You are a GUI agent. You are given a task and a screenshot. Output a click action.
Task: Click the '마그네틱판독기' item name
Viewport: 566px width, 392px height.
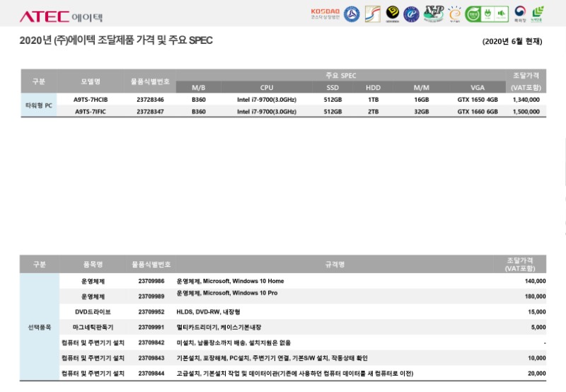coord(93,327)
